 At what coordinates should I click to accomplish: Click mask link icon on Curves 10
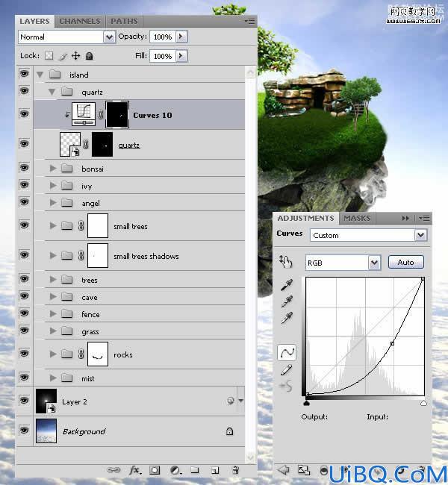click(100, 114)
